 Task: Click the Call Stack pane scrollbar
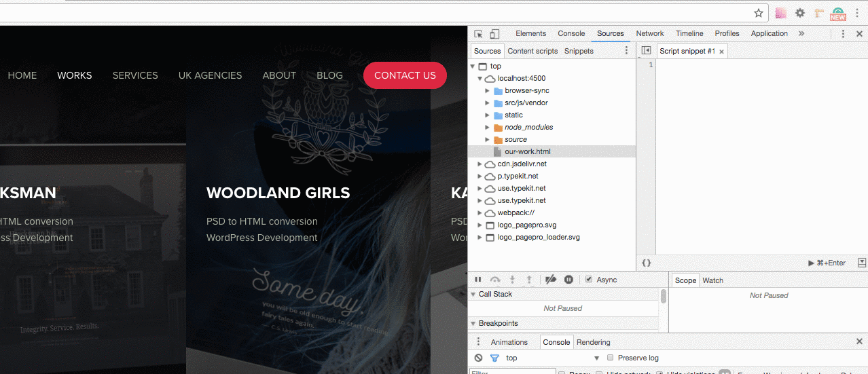point(664,296)
